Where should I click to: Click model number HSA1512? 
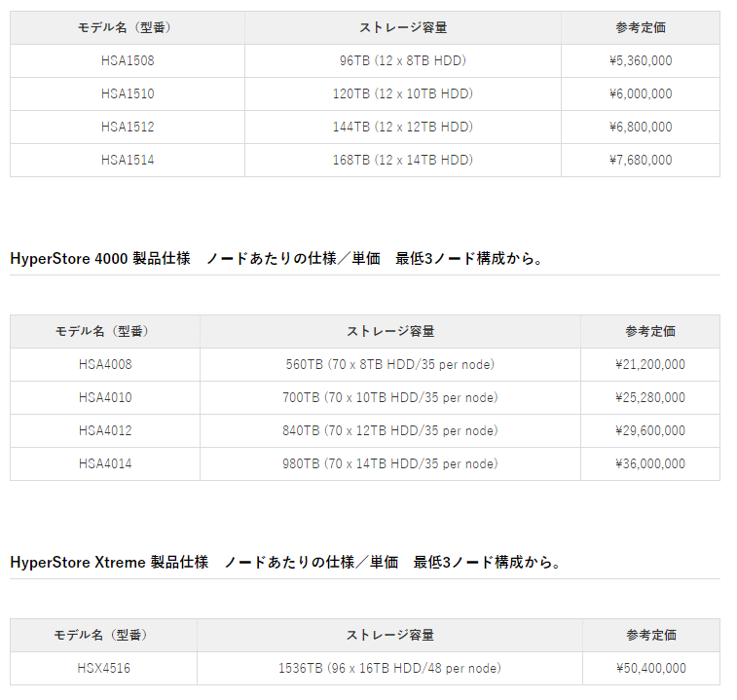(x=128, y=127)
